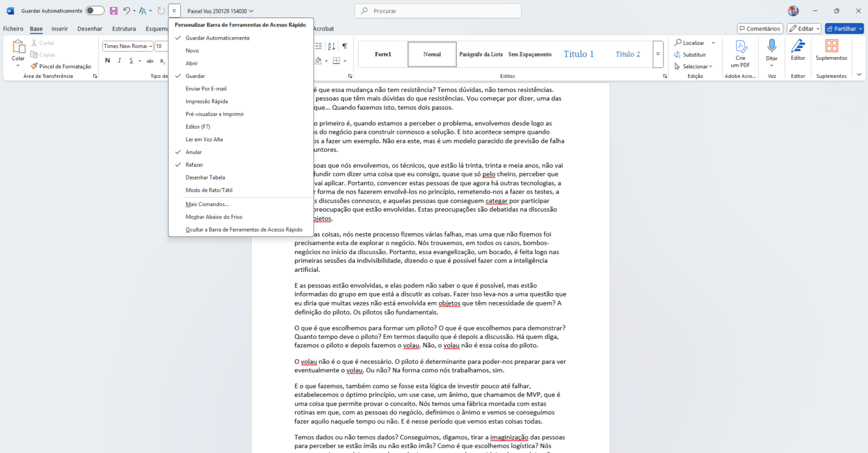
Task: Select the Pincel de Formatação tool
Action: (x=61, y=67)
